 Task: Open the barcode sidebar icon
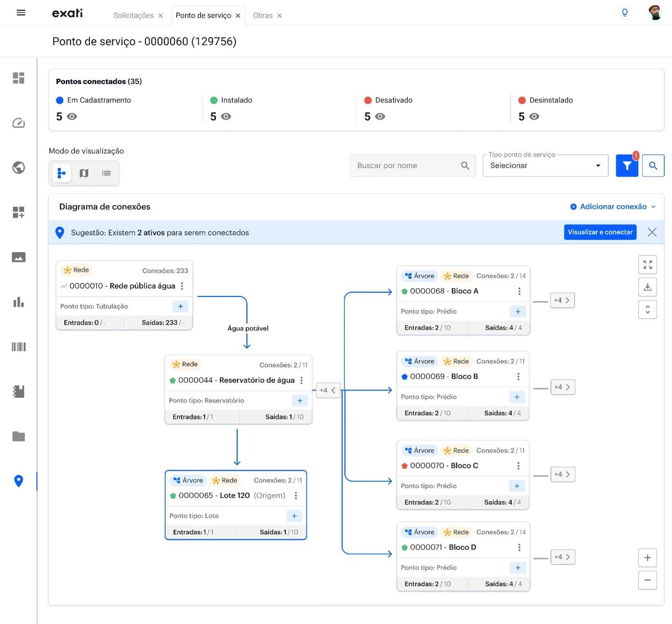19,347
